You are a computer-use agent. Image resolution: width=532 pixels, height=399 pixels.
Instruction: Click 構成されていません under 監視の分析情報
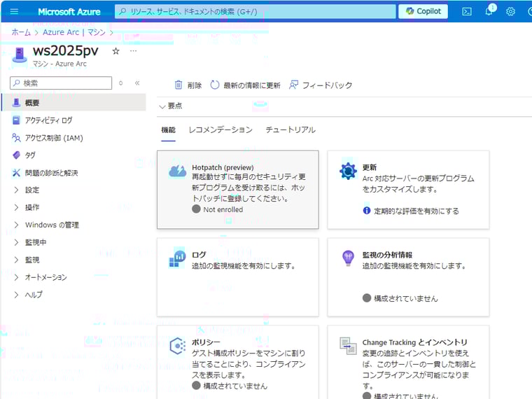[x=406, y=299]
